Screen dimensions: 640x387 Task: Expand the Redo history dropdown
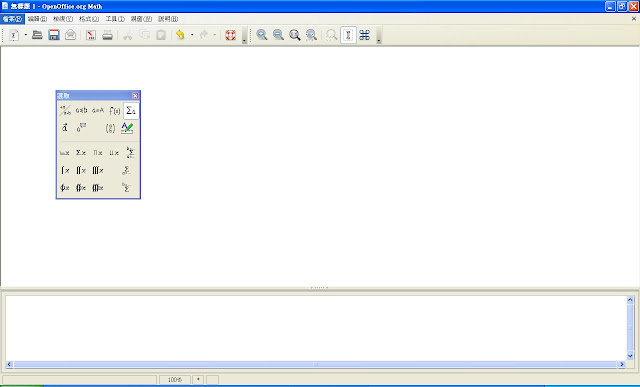(215, 35)
